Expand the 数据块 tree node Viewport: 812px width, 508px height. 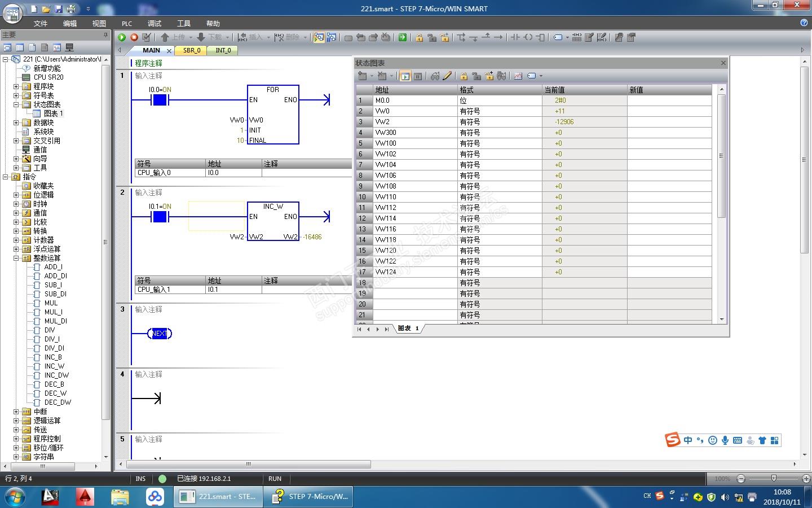16,122
